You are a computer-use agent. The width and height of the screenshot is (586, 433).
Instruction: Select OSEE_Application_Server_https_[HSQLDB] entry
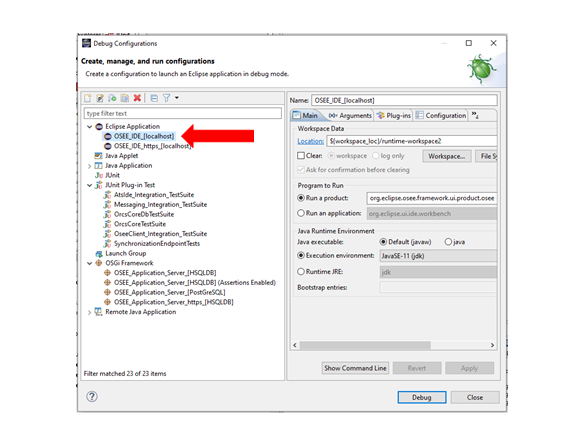pos(174,302)
